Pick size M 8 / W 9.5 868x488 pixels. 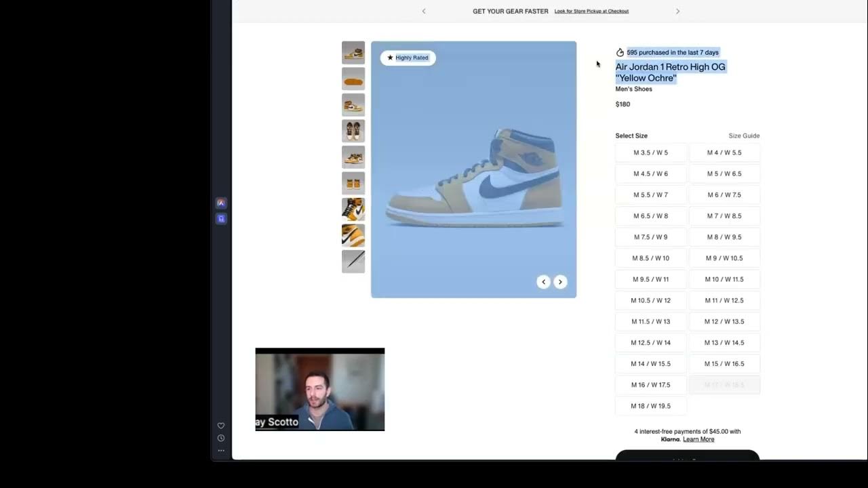point(724,237)
